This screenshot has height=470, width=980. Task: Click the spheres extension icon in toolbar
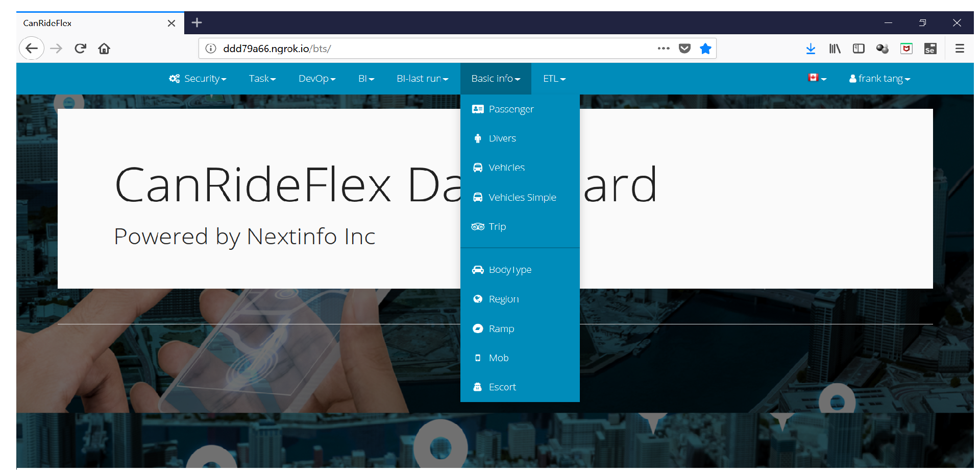point(883,49)
